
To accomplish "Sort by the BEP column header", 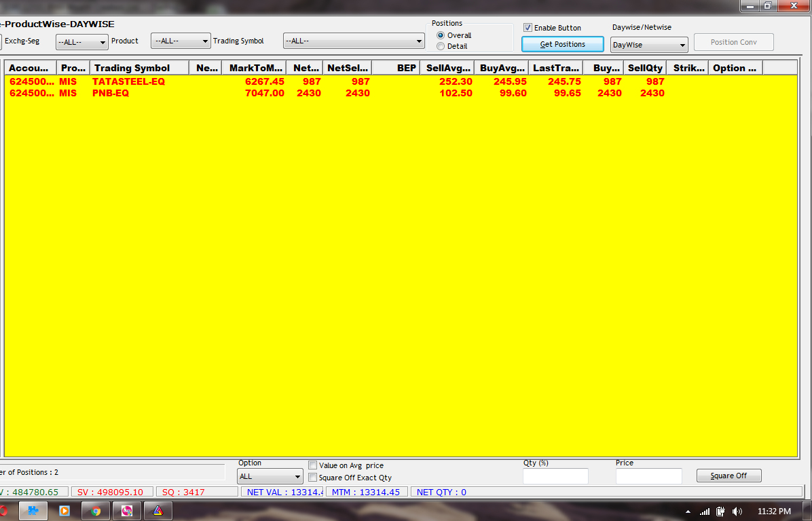I will click(396, 68).
